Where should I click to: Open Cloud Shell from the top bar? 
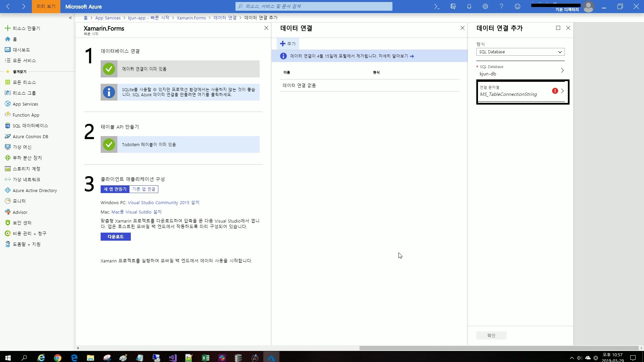[x=437, y=6]
